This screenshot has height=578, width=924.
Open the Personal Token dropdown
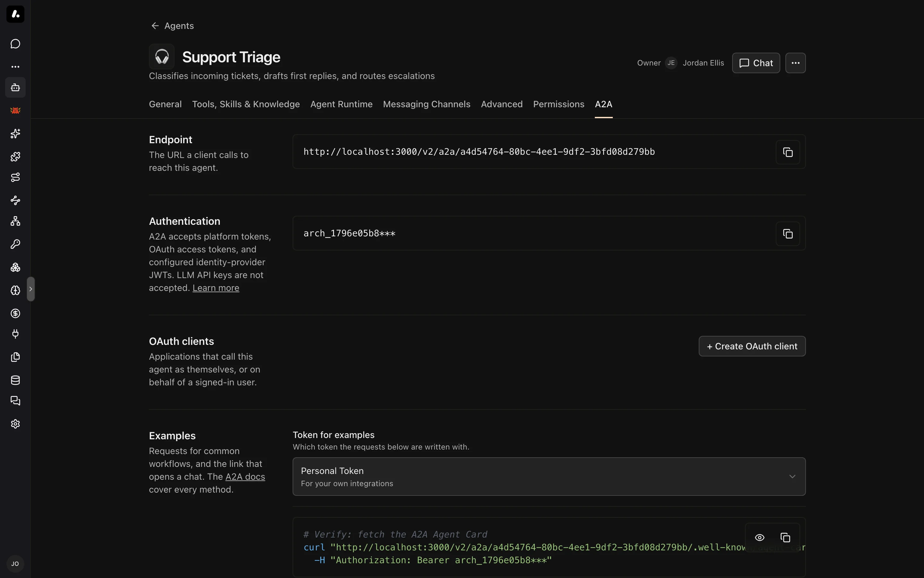tap(549, 477)
